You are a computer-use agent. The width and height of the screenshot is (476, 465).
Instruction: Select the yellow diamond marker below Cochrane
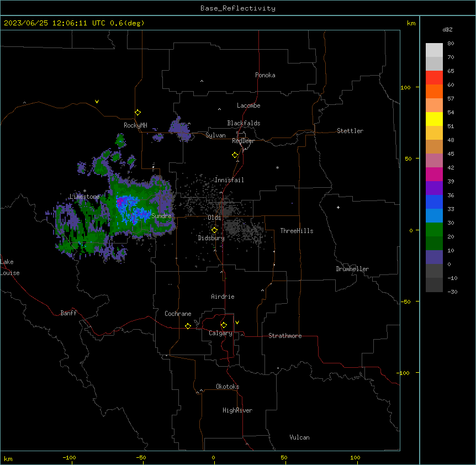point(188,326)
